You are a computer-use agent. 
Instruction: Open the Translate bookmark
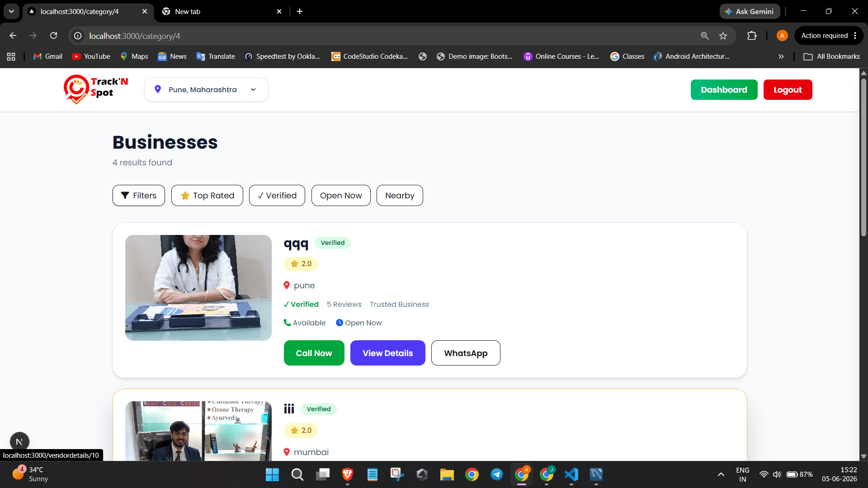216,56
